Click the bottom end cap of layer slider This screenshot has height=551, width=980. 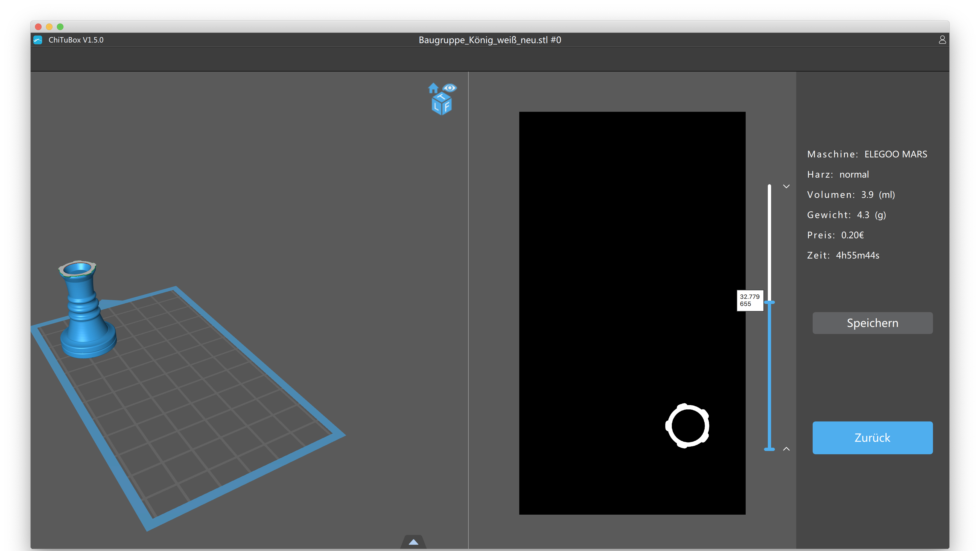coord(769,450)
